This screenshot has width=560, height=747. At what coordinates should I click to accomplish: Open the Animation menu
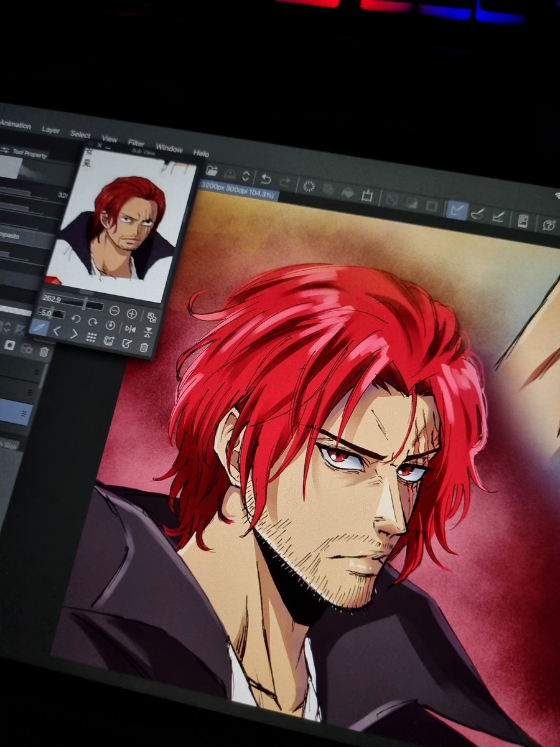(16, 125)
